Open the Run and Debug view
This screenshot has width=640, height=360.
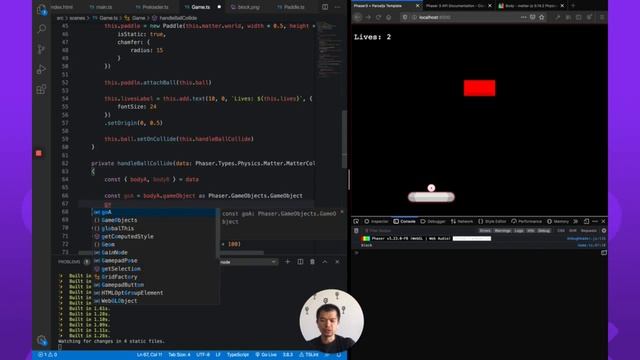tap(42, 69)
